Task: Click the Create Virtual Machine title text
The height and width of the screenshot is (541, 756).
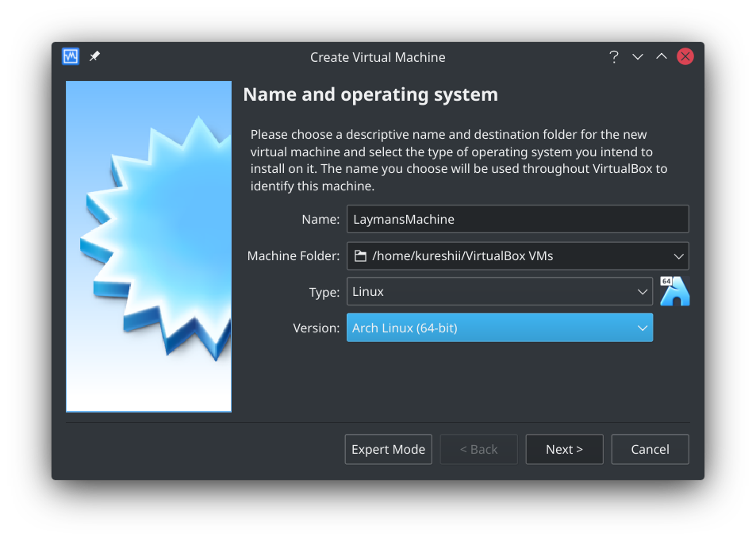Action: point(378,57)
